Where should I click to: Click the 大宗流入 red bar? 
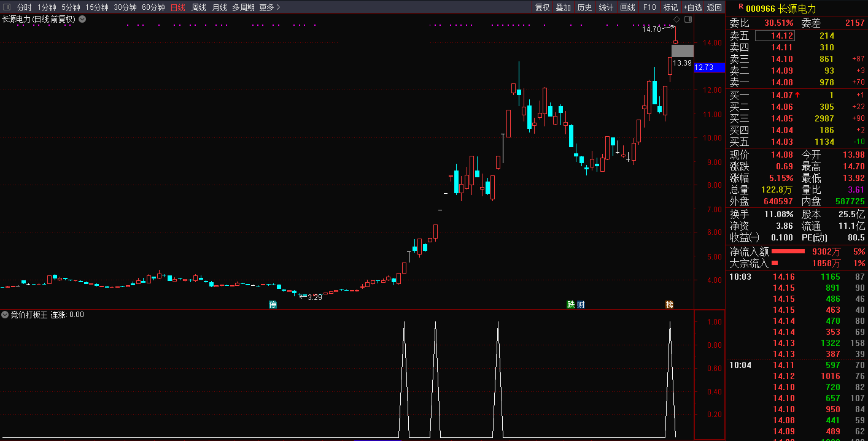(x=775, y=263)
